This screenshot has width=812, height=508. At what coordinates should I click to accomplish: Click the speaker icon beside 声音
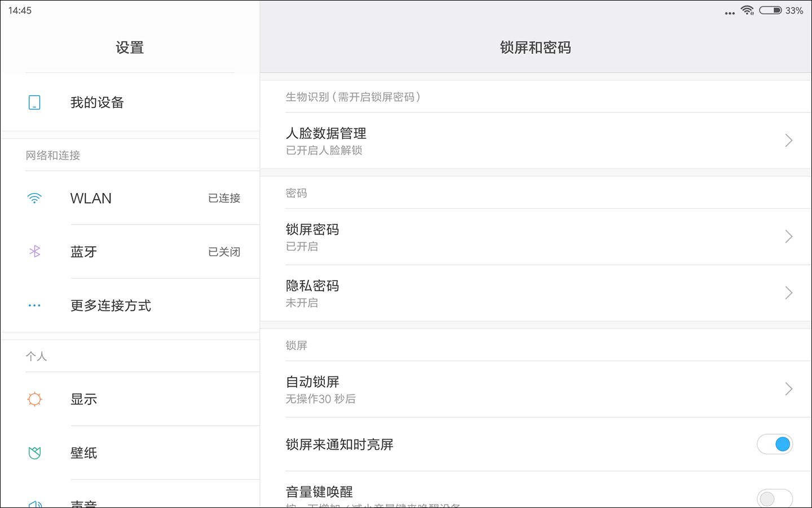34,502
